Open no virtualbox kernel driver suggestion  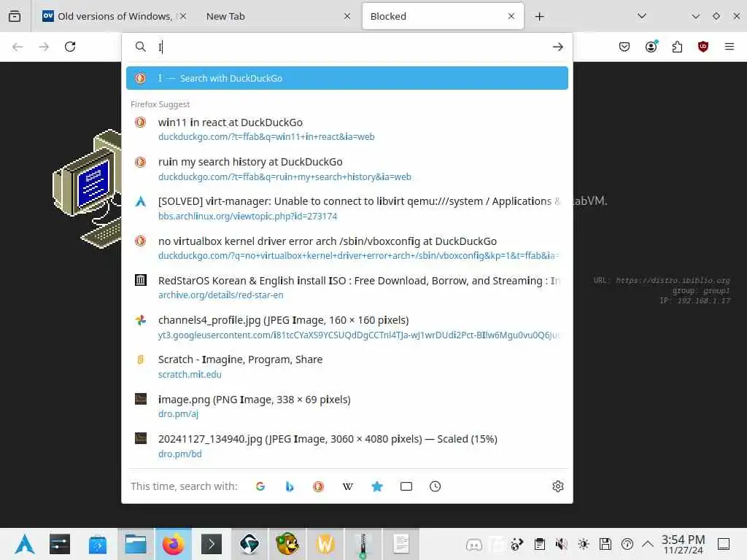pos(347,248)
